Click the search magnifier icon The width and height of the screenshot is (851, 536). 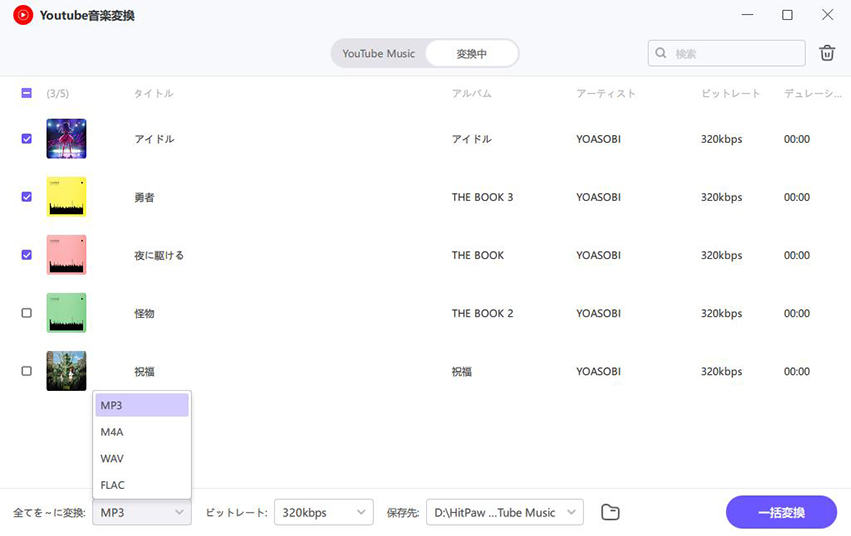point(661,53)
